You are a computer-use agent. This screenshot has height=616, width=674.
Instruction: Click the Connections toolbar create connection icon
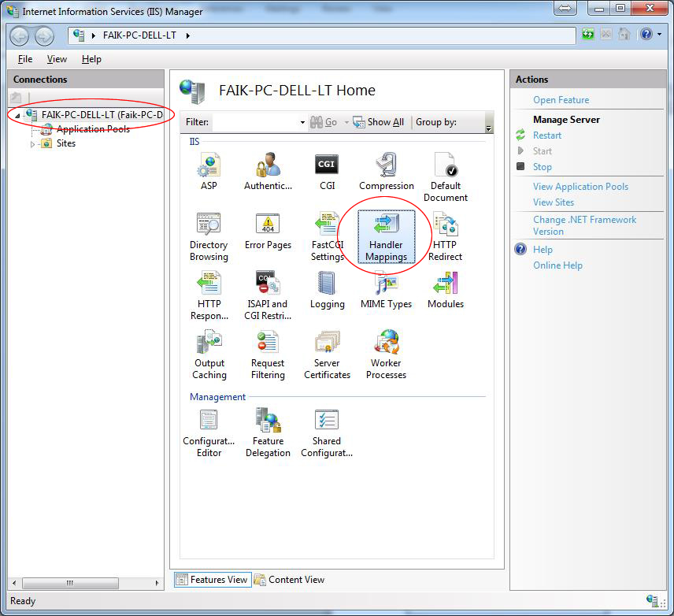coord(16,98)
